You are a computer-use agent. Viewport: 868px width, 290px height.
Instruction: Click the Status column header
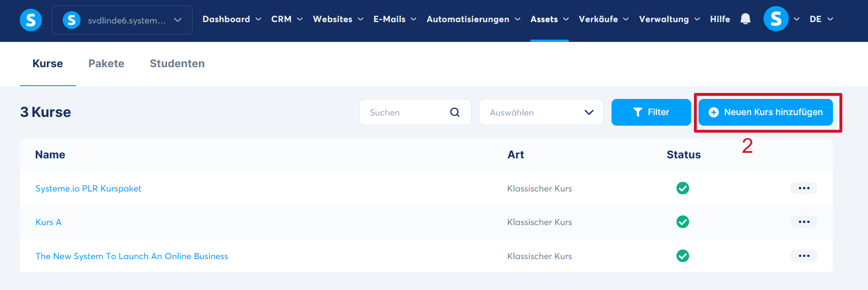pyautogui.click(x=683, y=155)
